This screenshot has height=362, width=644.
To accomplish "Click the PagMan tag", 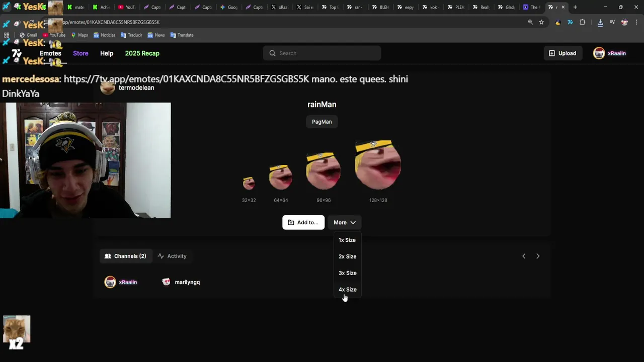I will [322, 122].
